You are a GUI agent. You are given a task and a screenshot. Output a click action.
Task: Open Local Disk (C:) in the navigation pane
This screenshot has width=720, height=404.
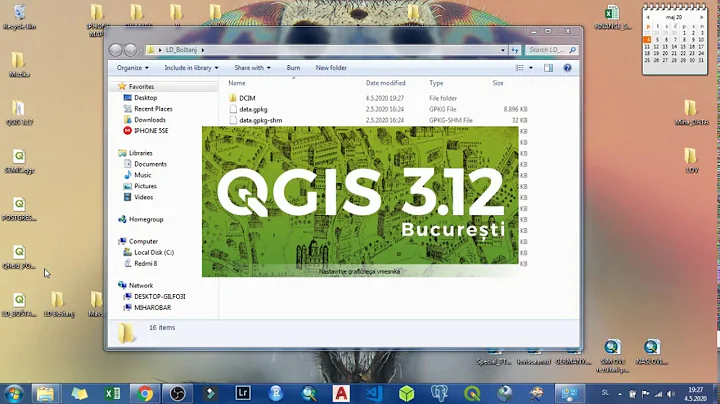click(x=154, y=252)
